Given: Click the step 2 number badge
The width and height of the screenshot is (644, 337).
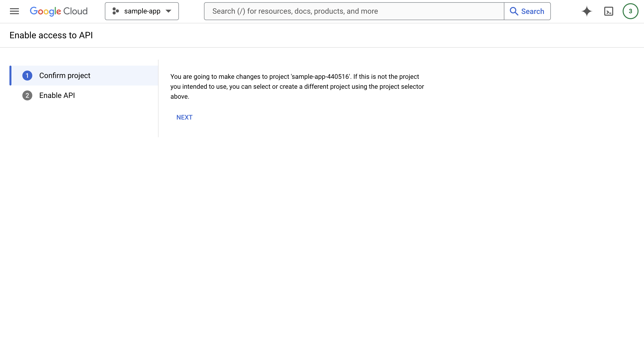Looking at the screenshot, I should click(27, 95).
